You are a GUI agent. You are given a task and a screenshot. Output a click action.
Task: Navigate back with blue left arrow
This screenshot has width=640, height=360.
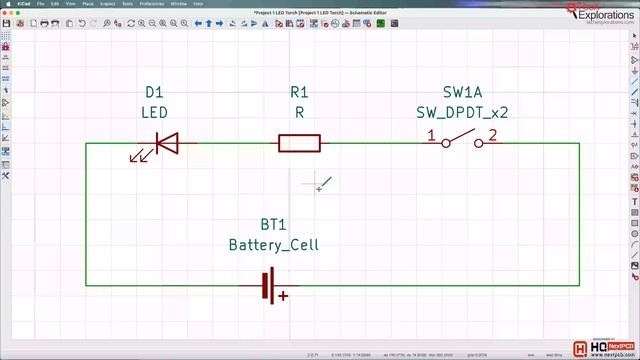coord(198,24)
